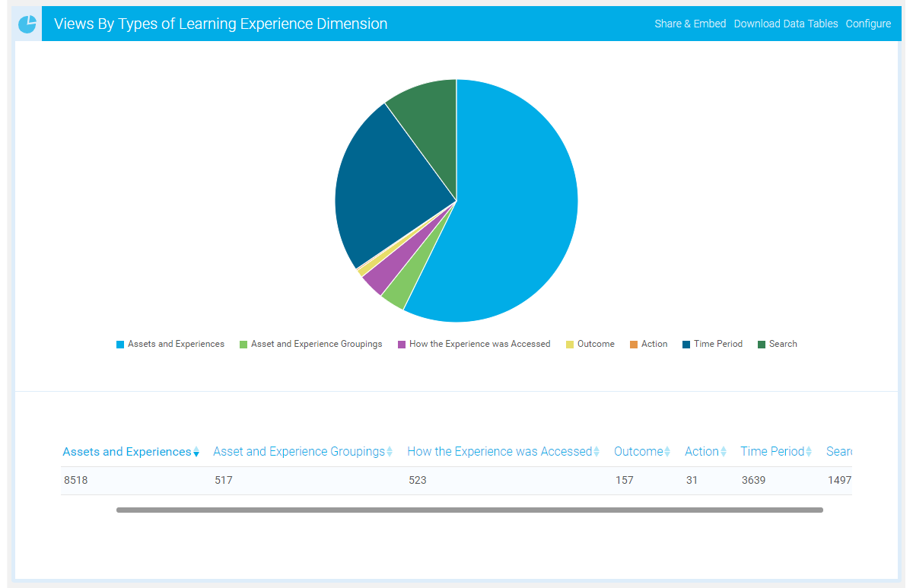Screen dimensions: 913x588
Task: Click the pie chart logo in the top-left corner
Action: click(27, 23)
